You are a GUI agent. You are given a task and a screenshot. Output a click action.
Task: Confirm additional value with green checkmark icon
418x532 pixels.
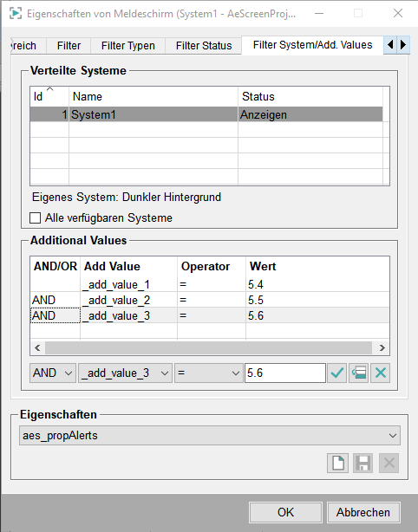click(x=336, y=373)
